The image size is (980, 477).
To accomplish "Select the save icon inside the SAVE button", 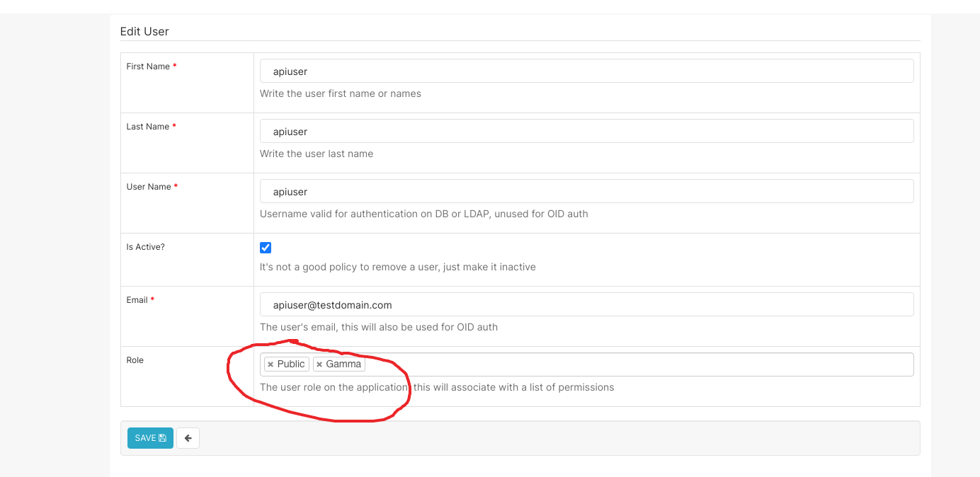I will 164,437.
